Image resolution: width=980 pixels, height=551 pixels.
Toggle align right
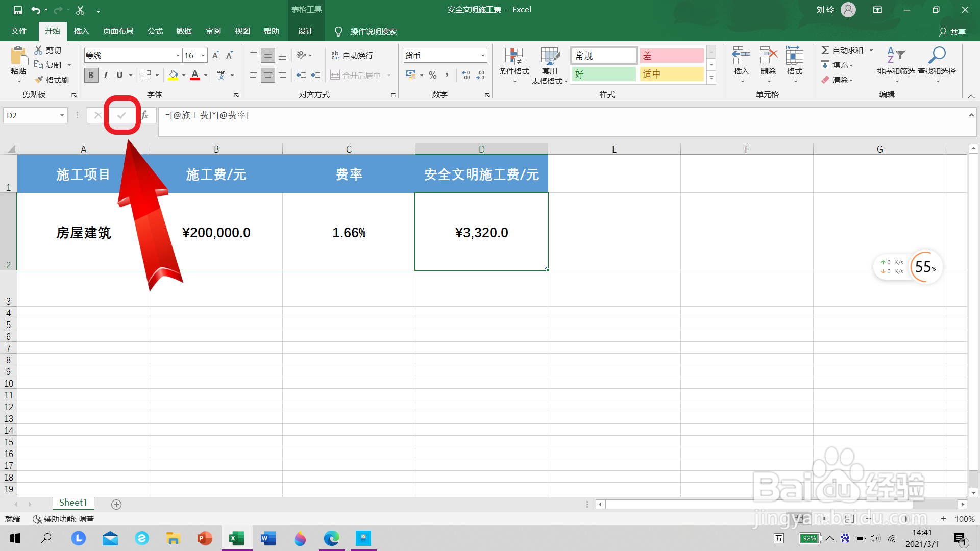click(x=282, y=75)
